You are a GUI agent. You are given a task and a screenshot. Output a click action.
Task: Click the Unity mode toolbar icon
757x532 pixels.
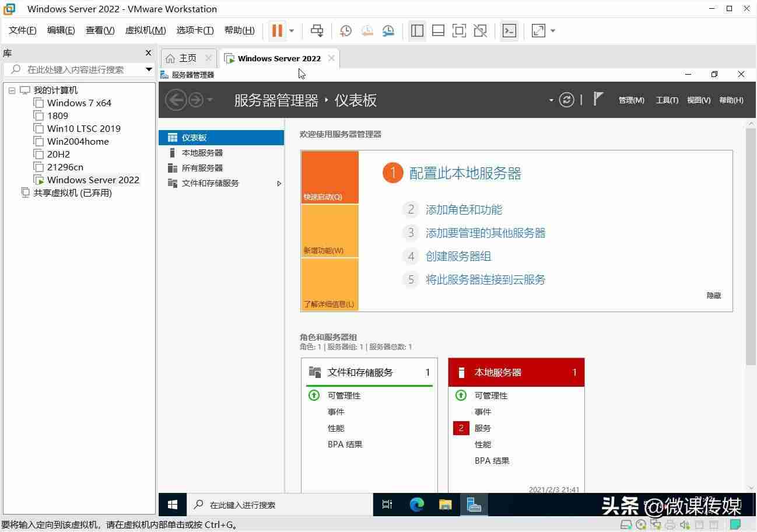[481, 31]
